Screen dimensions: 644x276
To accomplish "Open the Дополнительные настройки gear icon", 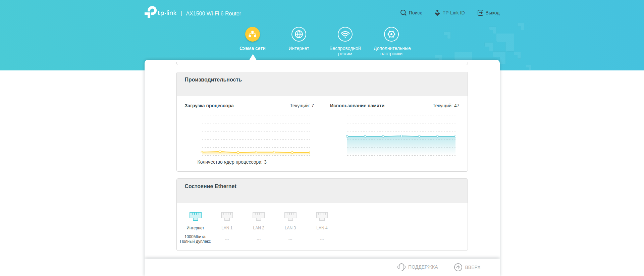I will 391,34.
